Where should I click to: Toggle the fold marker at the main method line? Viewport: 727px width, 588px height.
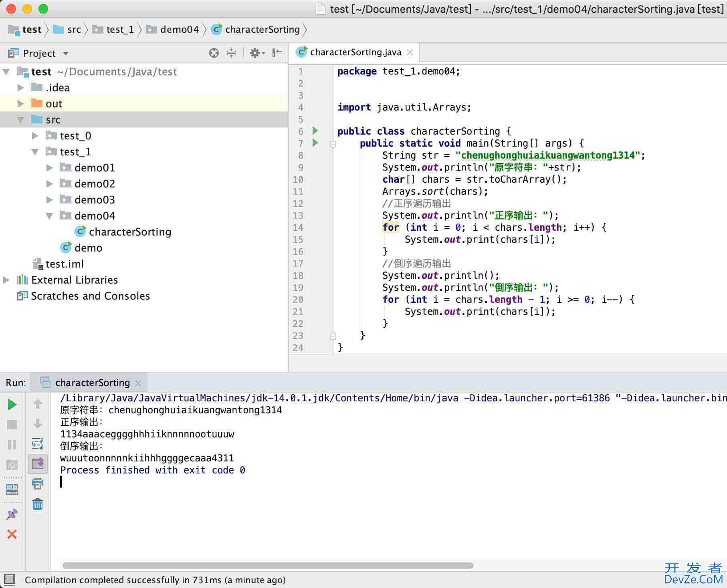(x=333, y=144)
